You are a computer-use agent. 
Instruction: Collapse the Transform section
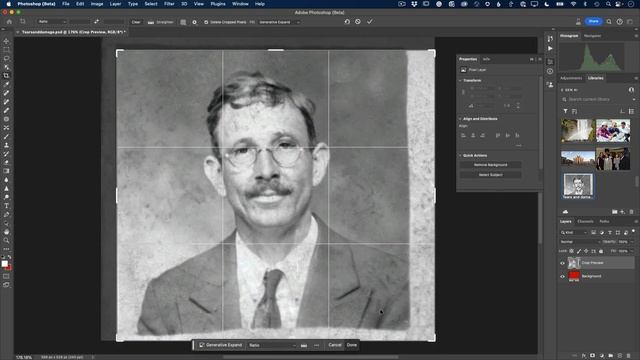[460, 80]
